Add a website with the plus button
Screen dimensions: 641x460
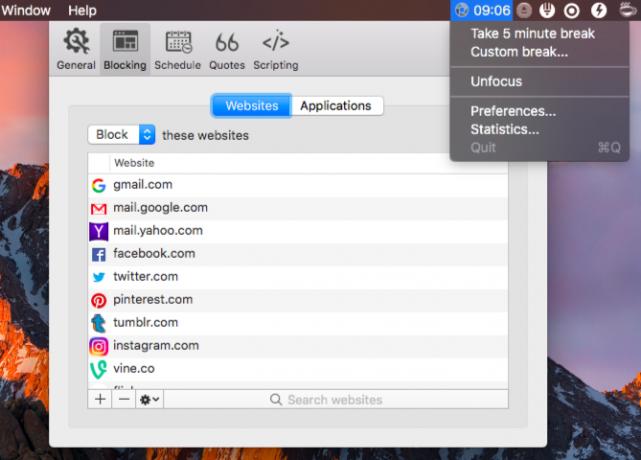[100, 399]
